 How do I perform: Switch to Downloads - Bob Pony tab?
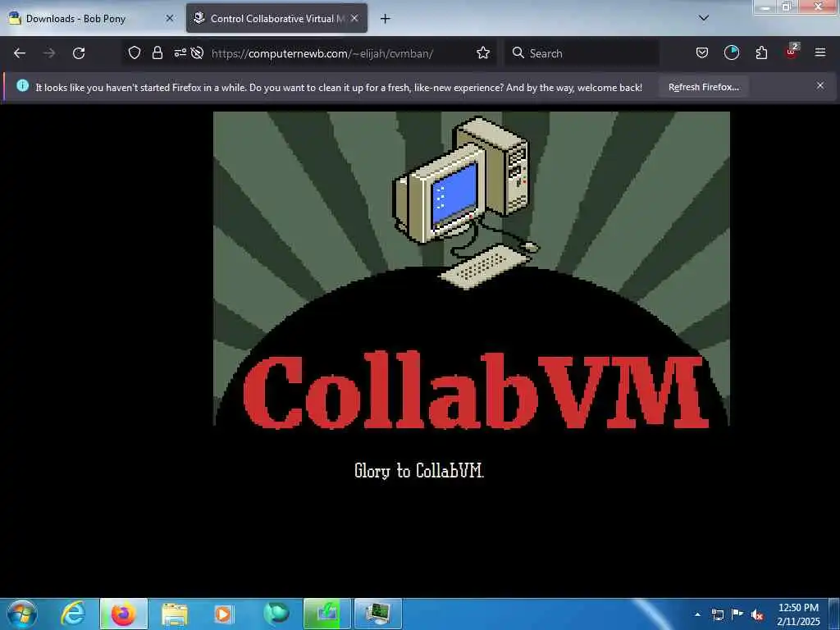point(91,19)
